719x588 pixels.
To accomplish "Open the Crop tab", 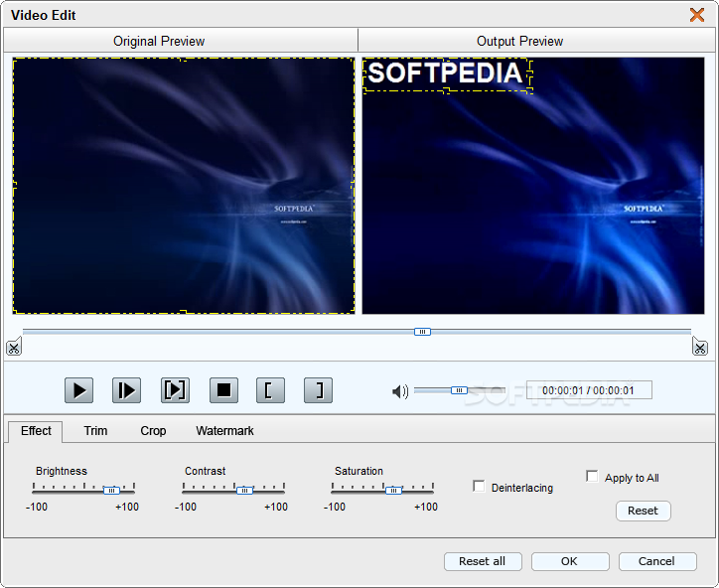I will (x=153, y=431).
